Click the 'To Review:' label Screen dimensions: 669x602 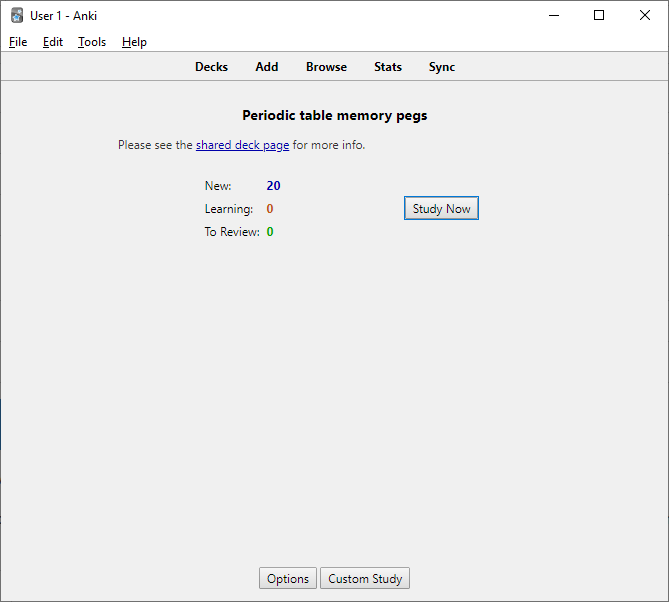coord(232,232)
